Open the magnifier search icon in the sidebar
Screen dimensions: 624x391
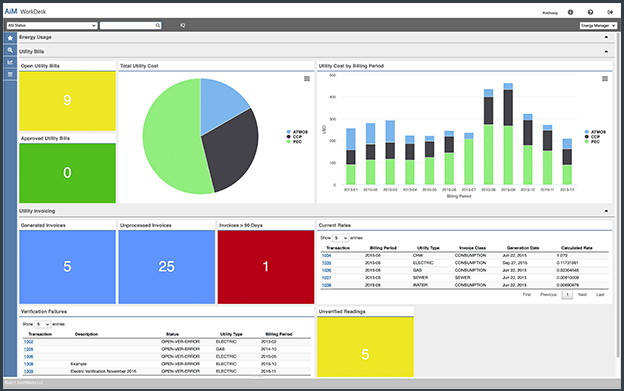coord(10,50)
